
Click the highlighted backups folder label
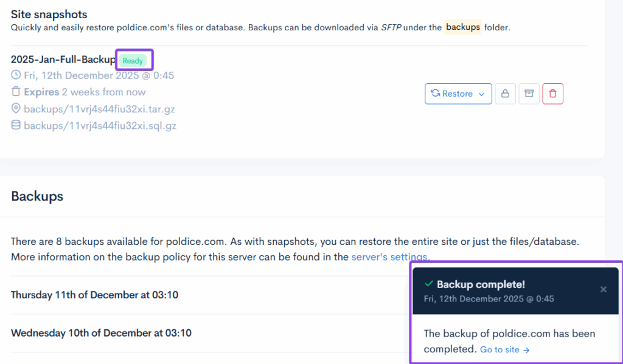pyautogui.click(x=462, y=27)
